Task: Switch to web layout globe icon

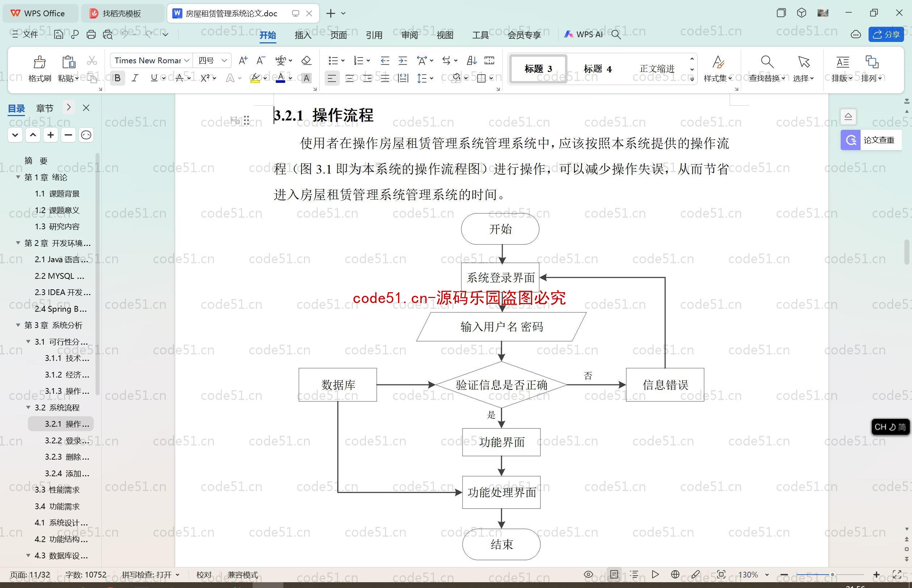Action: 675,574
